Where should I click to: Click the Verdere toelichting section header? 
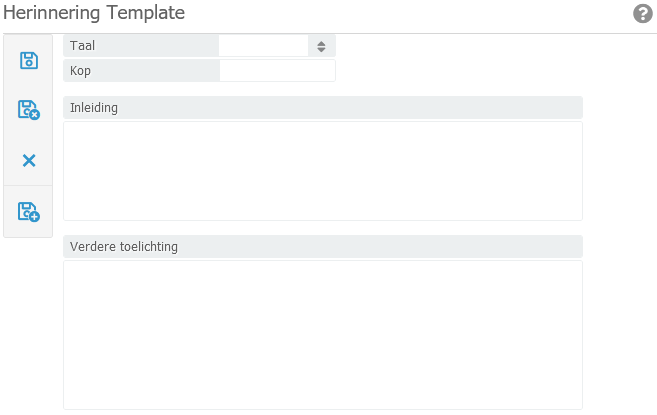(124, 246)
